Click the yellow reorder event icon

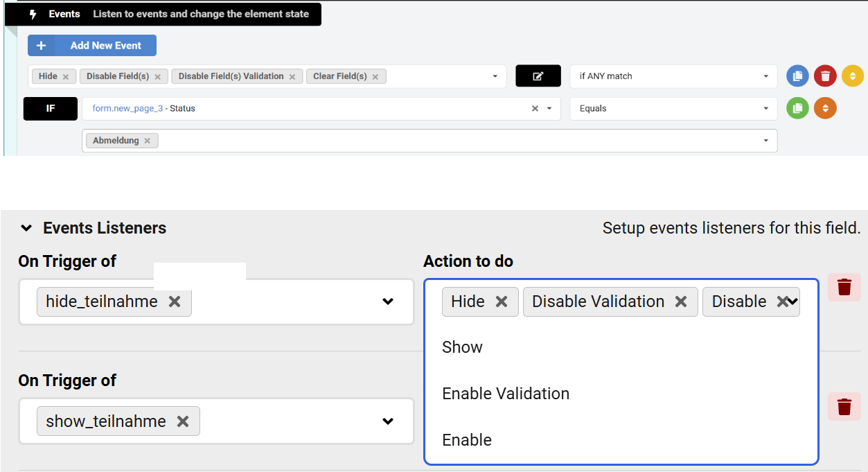pos(853,76)
